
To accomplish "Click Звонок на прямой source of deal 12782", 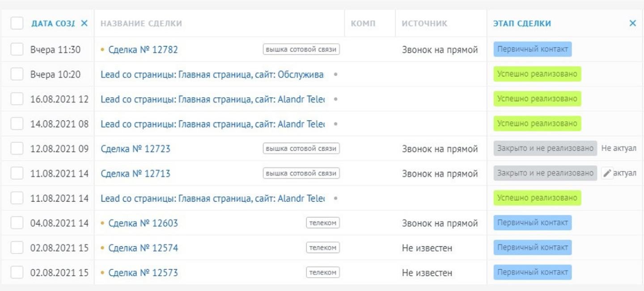I will (x=440, y=50).
